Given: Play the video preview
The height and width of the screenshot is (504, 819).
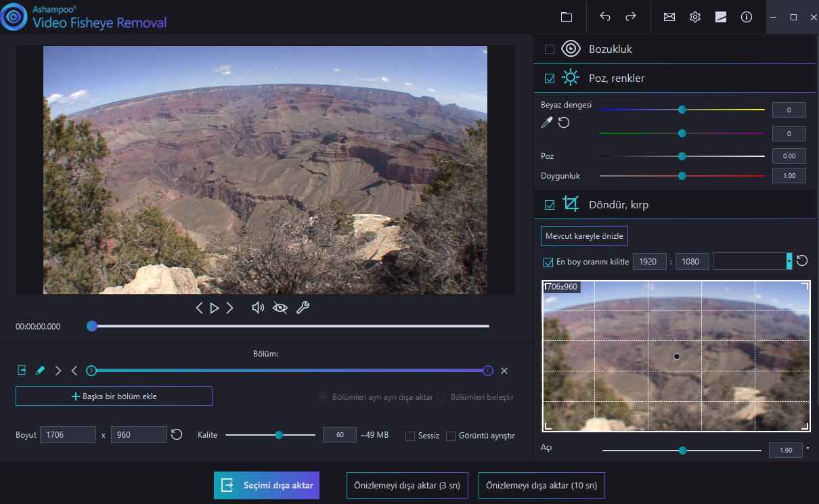Looking at the screenshot, I should pyautogui.click(x=215, y=308).
